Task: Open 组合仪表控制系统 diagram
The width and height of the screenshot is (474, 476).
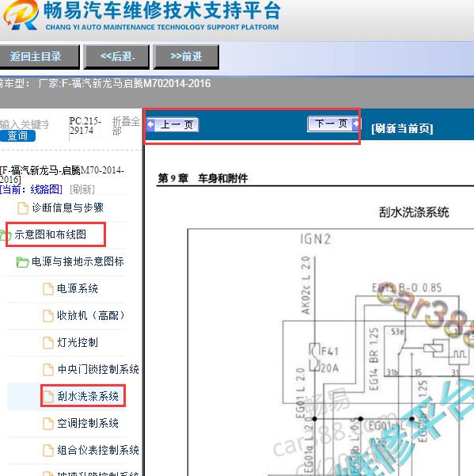Action: (x=98, y=450)
